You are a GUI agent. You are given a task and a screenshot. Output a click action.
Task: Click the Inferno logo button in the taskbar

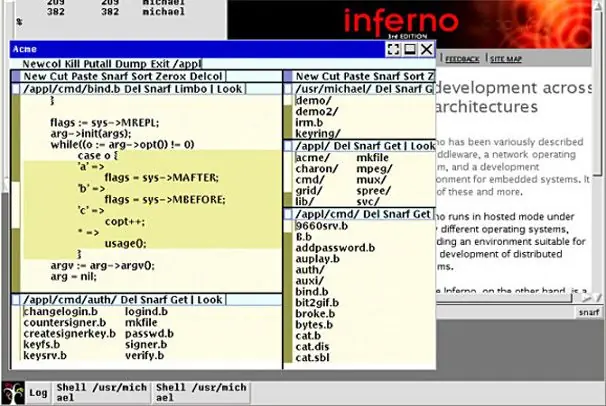pyautogui.click(x=12, y=393)
